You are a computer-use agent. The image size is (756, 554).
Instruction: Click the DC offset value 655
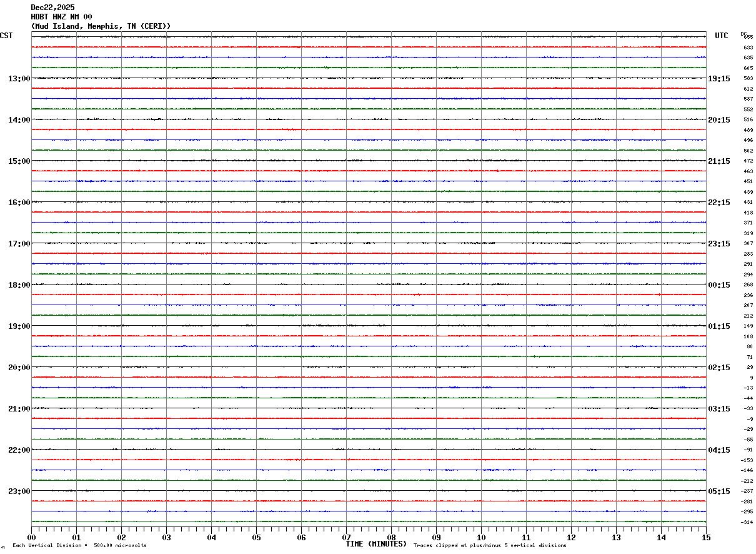coord(749,38)
